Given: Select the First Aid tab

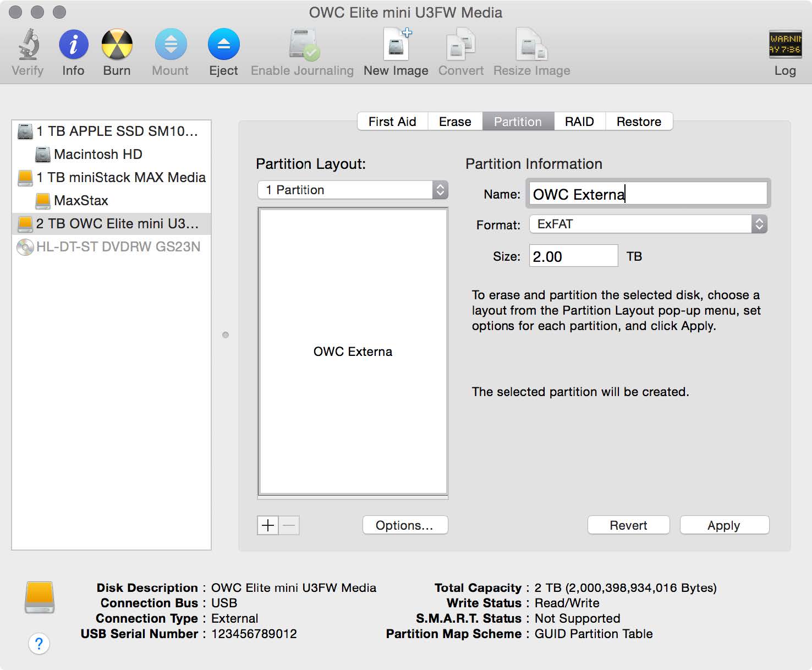Looking at the screenshot, I should pos(392,122).
